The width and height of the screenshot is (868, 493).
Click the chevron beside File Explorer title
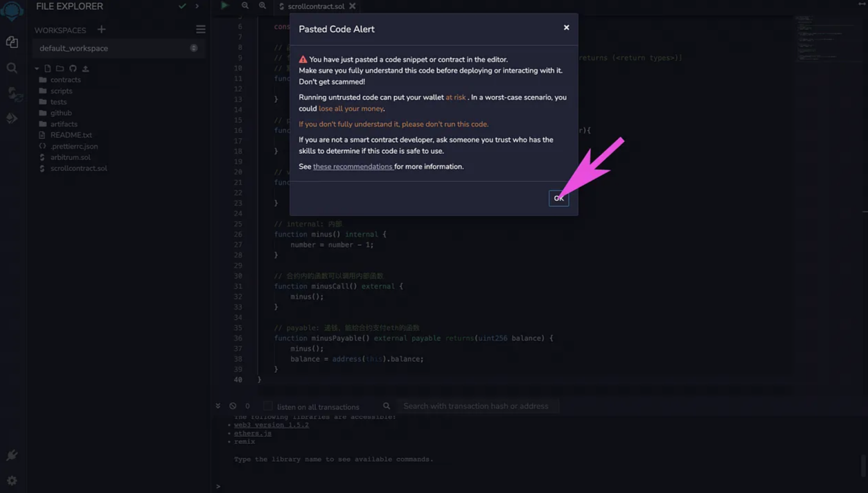tap(197, 6)
